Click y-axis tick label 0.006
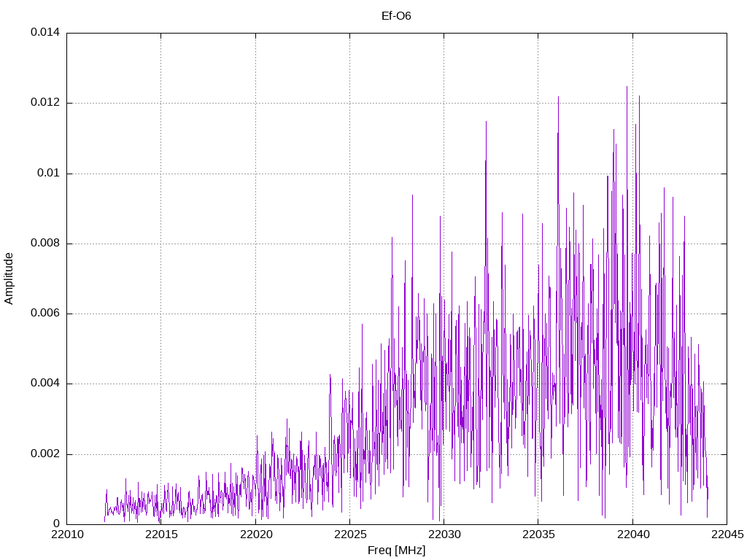747x560 pixels. coord(45,314)
